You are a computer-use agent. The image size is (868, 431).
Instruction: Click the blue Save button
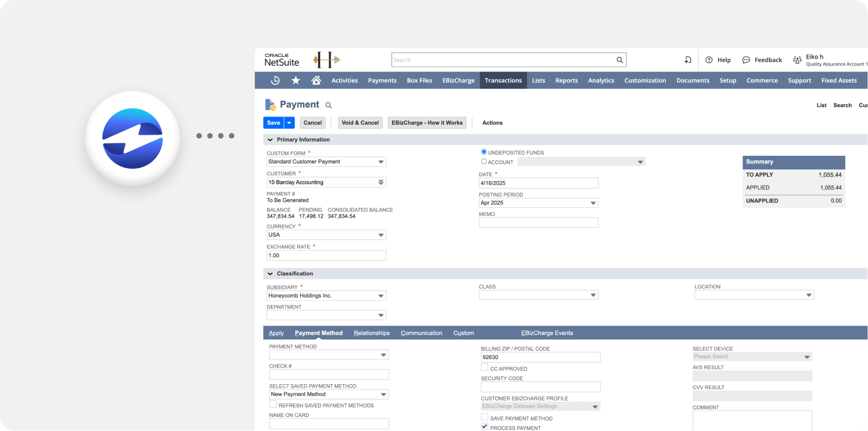[x=274, y=123]
